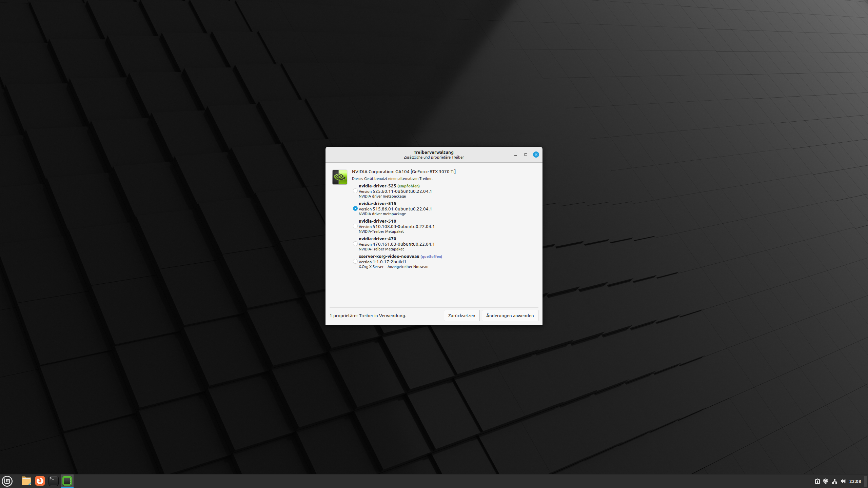Viewport: 868px width, 488px height.
Task: Select the nvidia-driver-525 recommended driver
Action: (355, 191)
